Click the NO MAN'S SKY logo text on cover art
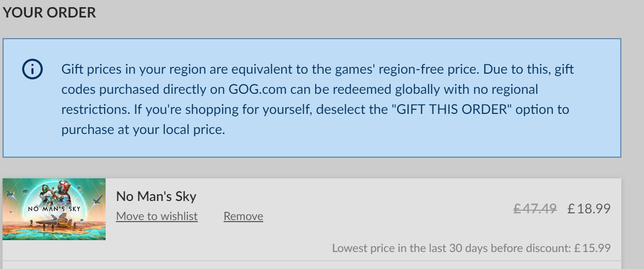Viewport: 644px width, 269px height. point(54,209)
